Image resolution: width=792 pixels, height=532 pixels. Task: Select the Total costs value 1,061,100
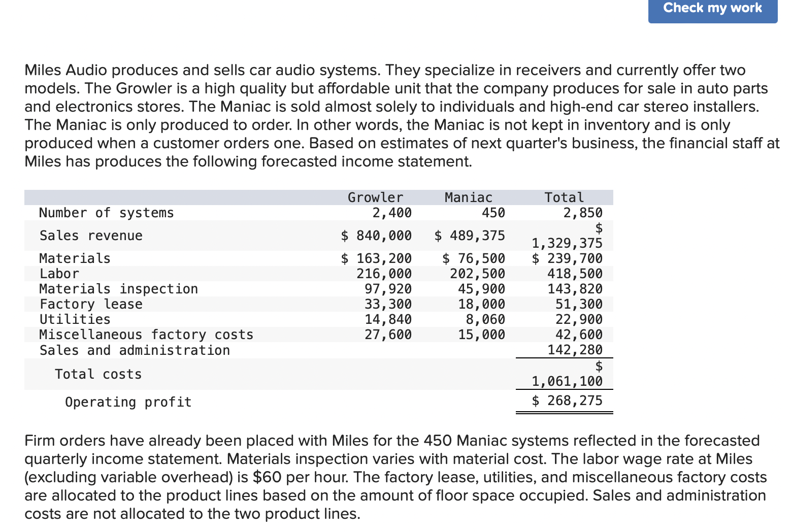(567, 381)
